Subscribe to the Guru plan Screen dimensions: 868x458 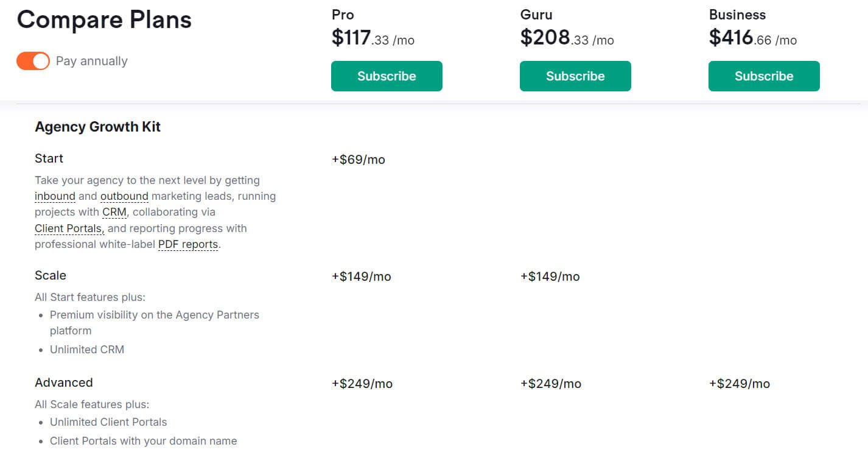click(x=575, y=76)
